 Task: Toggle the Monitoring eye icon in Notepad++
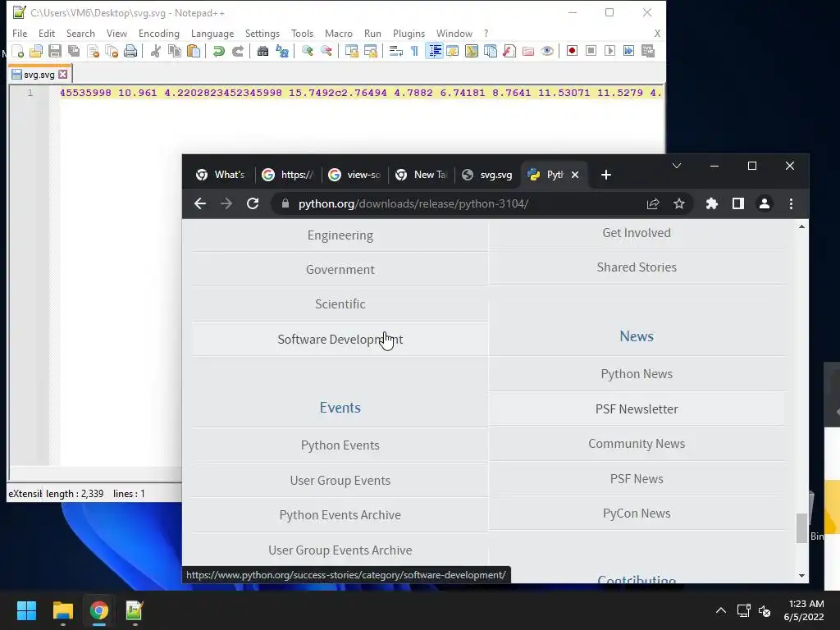click(547, 51)
